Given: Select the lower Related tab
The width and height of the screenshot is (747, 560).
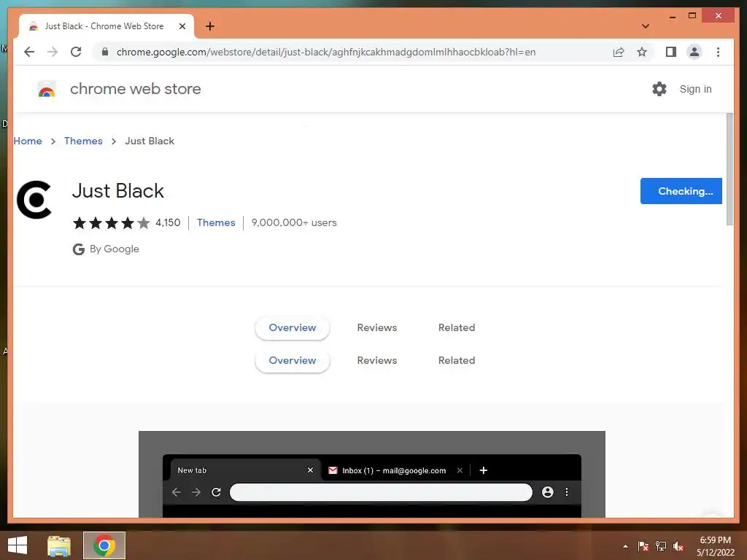Looking at the screenshot, I should coord(457,360).
